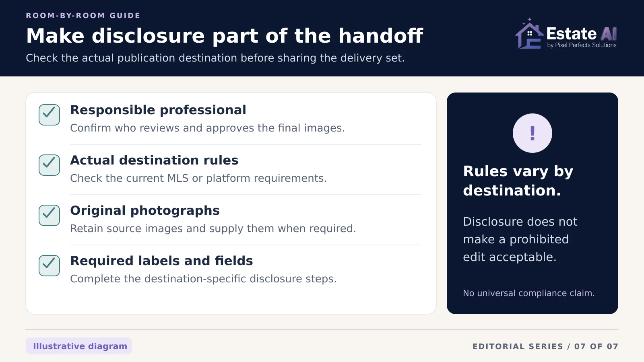The width and height of the screenshot is (644, 362).
Task: Toggle the Actual destination rules checkbox
Action: tap(49, 165)
